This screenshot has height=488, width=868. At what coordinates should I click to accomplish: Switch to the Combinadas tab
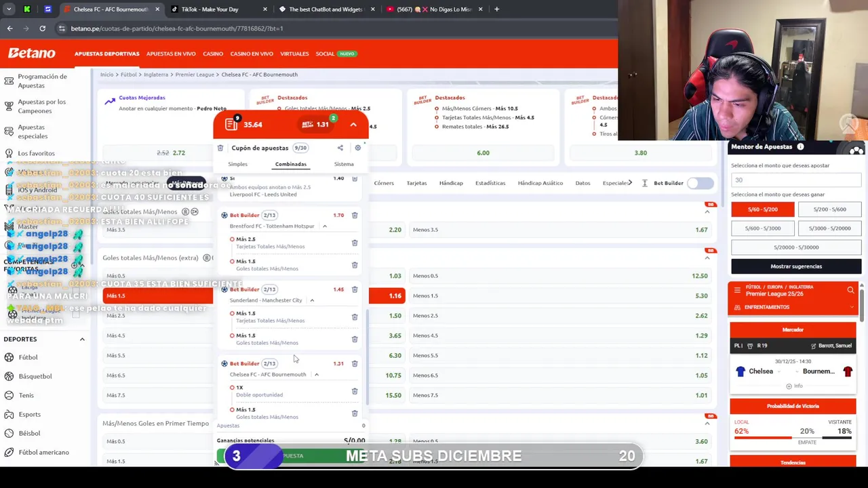pyautogui.click(x=290, y=164)
